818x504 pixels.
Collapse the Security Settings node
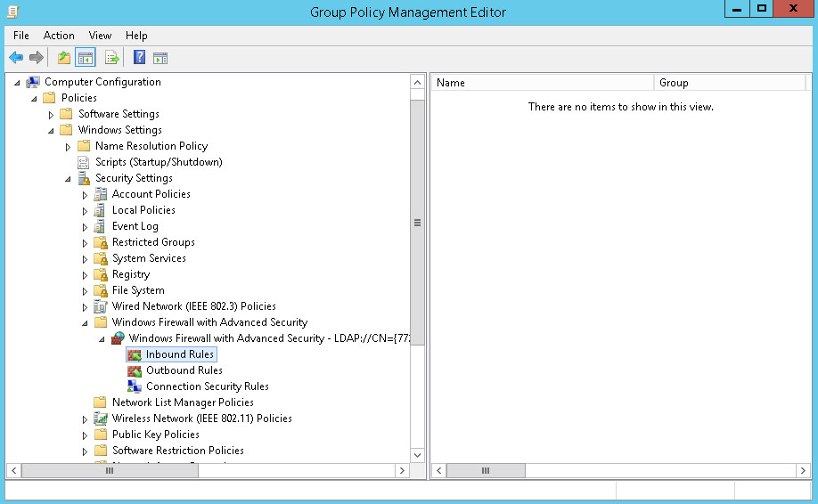click(69, 178)
